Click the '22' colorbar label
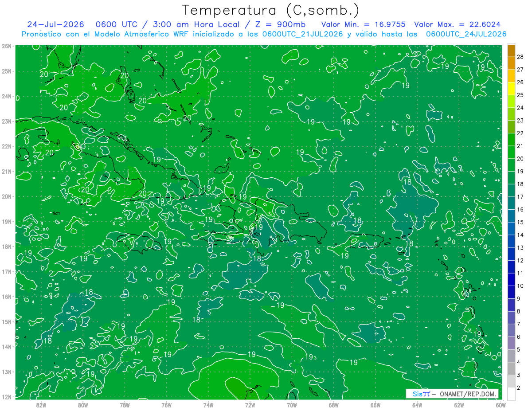Viewport: 532px width, 411px height. (x=520, y=133)
